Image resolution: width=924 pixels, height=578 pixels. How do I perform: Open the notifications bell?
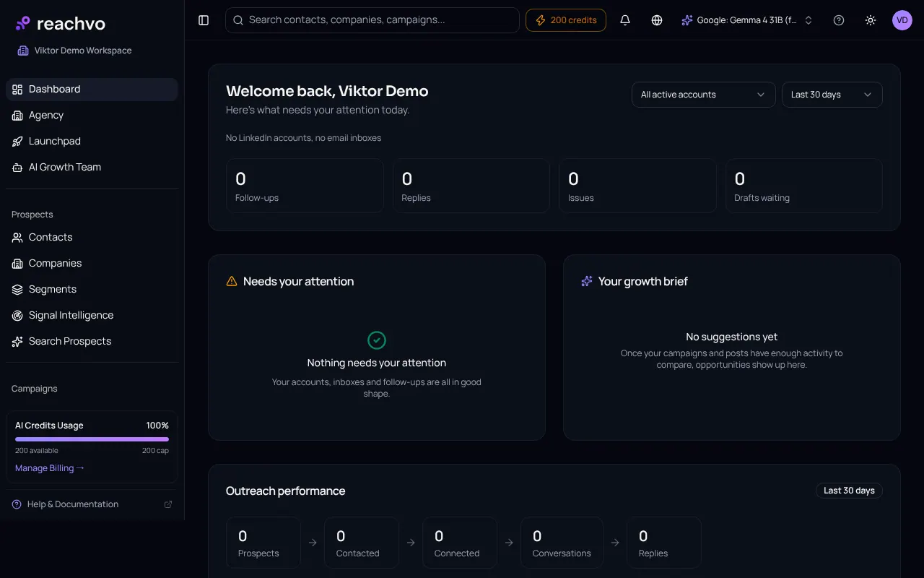click(625, 20)
